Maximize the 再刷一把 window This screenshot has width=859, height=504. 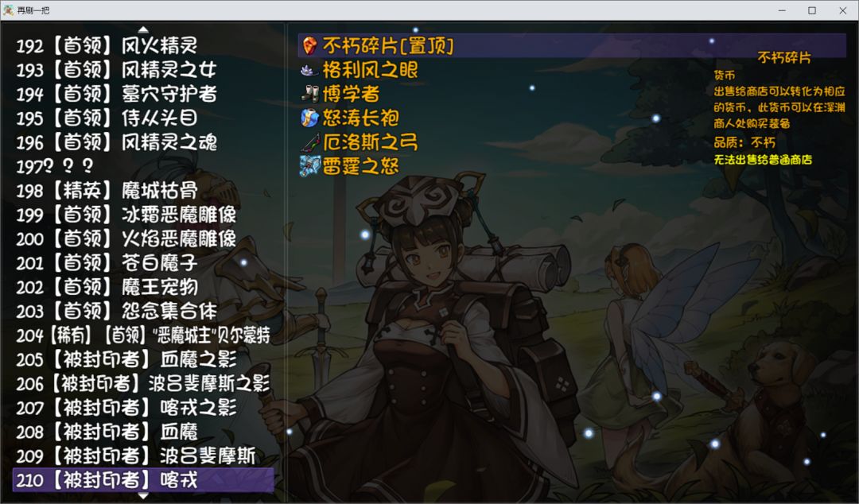pyautogui.click(x=812, y=10)
